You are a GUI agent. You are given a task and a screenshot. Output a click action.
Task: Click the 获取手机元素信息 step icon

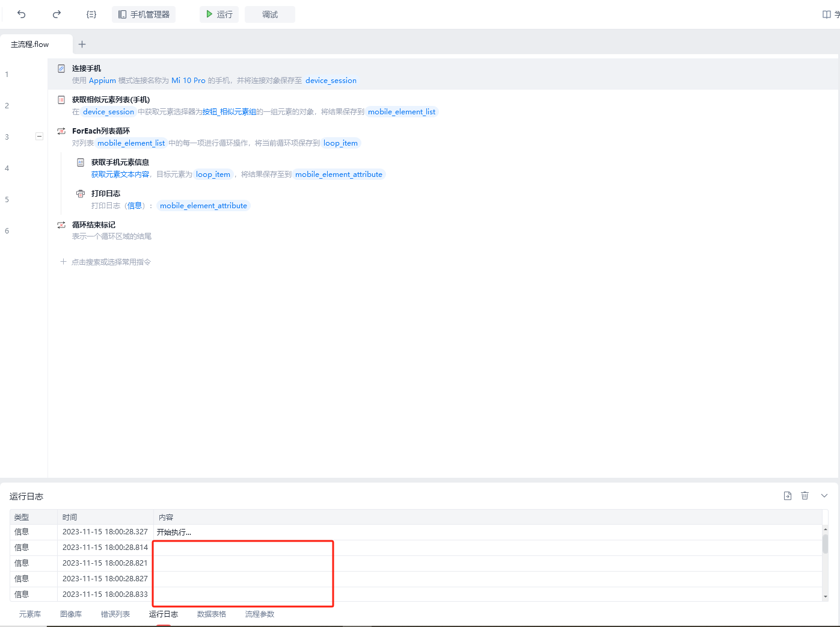click(x=81, y=162)
